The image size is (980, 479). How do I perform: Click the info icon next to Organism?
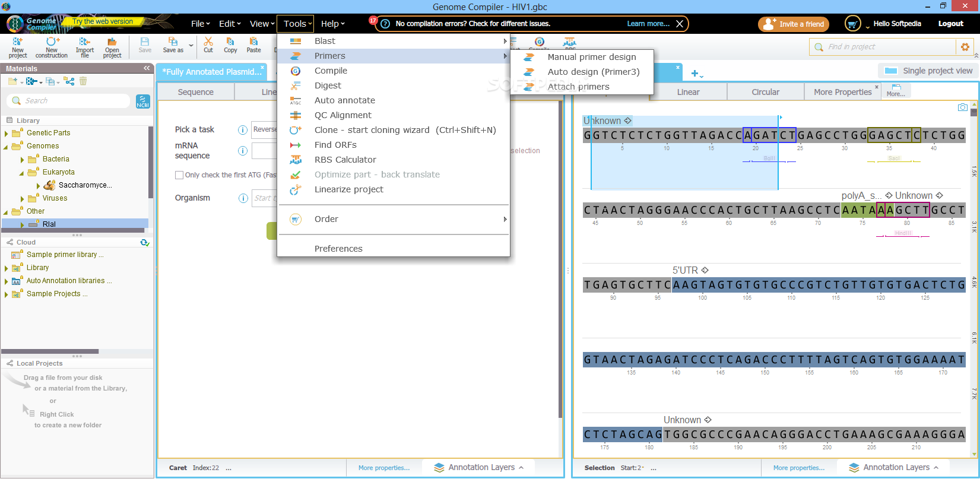(x=243, y=198)
